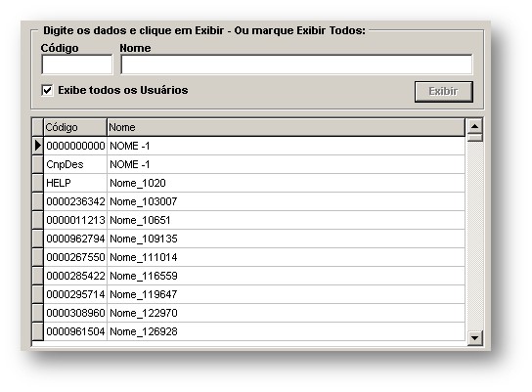Screen dimensions: 532x392
Task: Click the Exibir button
Action: pyautogui.click(x=443, y=91)
